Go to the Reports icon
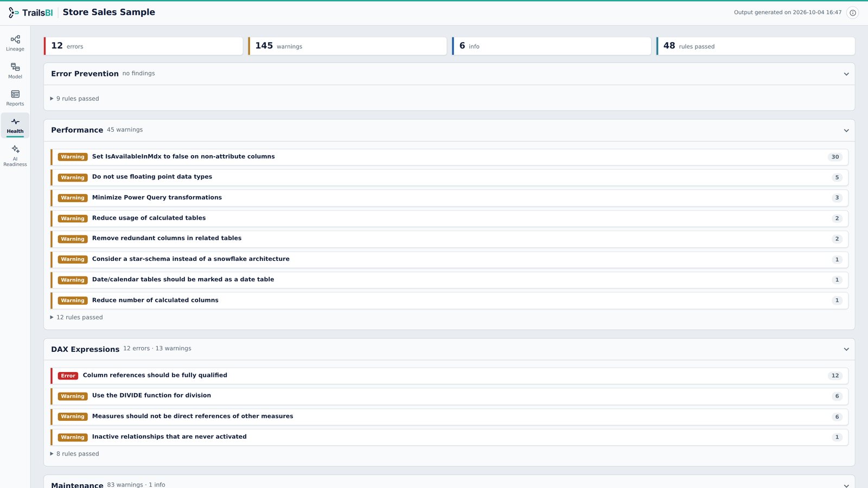This screenshot has height=488, width=868. click(x=15, y=94)
